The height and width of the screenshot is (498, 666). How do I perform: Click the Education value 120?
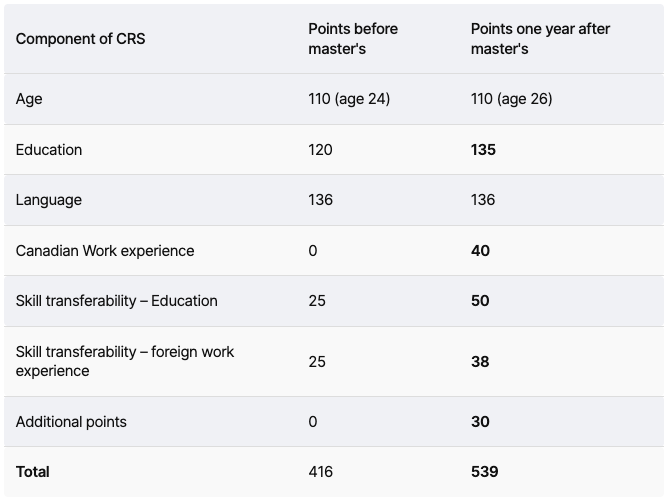click(320, 150)
